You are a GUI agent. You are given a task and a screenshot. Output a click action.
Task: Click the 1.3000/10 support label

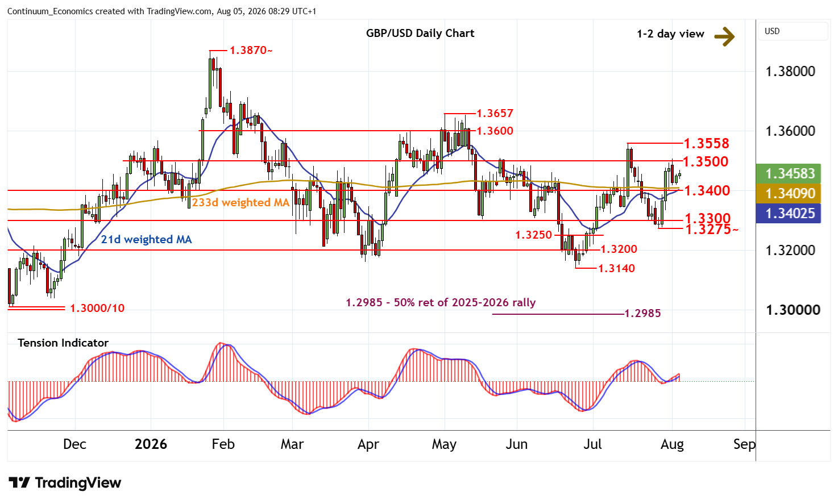(x=97, y=308)
